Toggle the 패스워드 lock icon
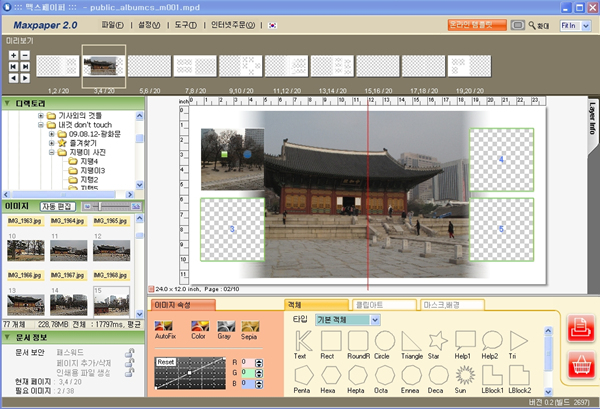 click(x=130, y=352)
